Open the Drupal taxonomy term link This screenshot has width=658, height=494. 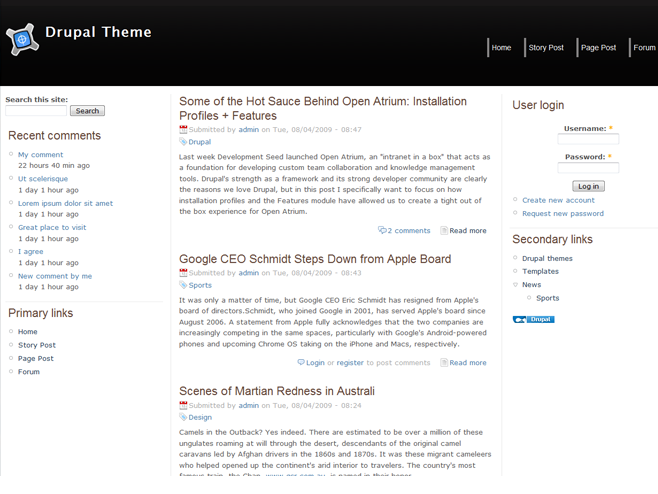(200, 142)
